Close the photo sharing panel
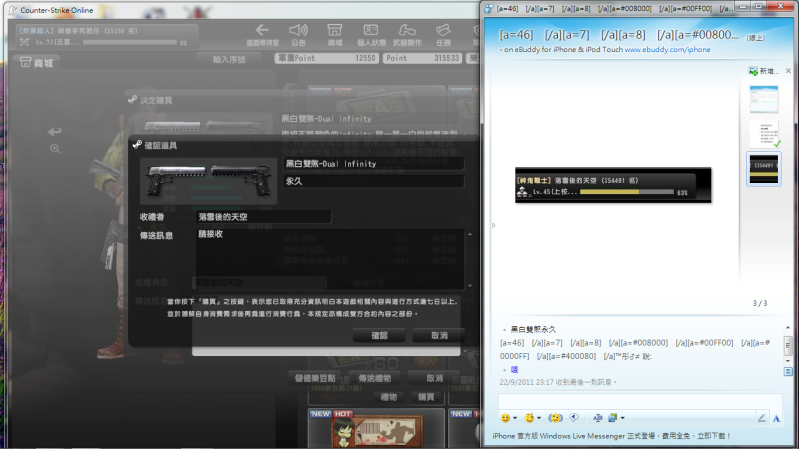The height and width of the screenshot is (449, 799). click(x=788, y=71)
